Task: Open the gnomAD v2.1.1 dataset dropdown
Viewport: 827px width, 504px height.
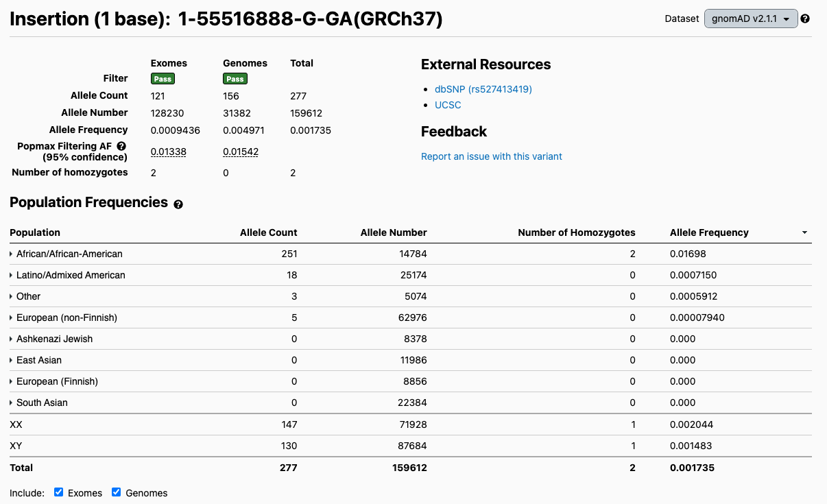Action: coord(750,19)
